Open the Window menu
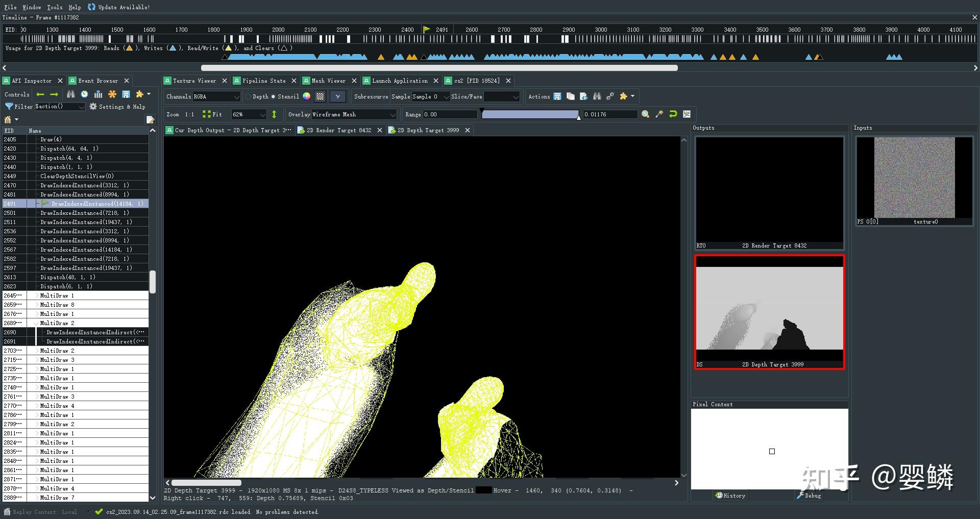The height and width of the screenshot is (519, 980). [32, 7]
